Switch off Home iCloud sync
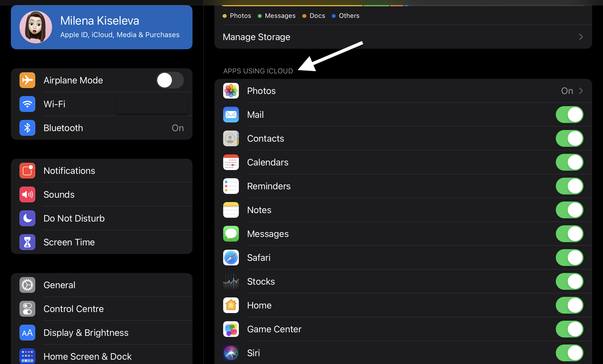 pos(569,305)
